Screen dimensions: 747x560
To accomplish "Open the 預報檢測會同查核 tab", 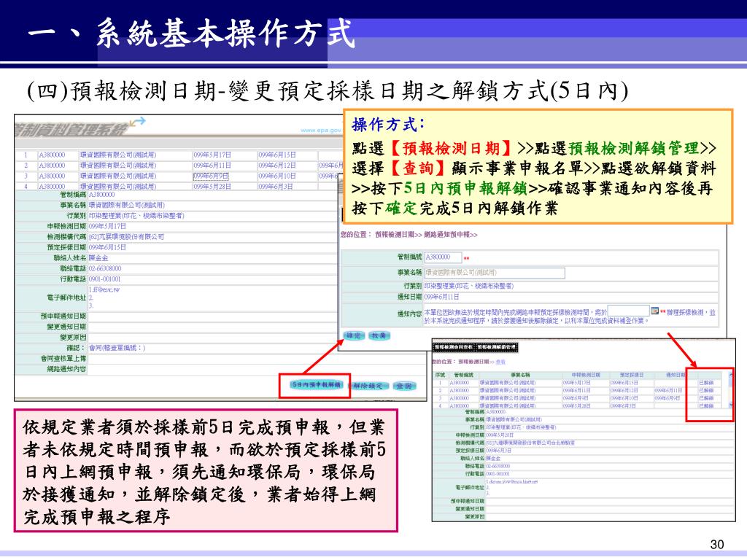I will (x=454, y=348).
